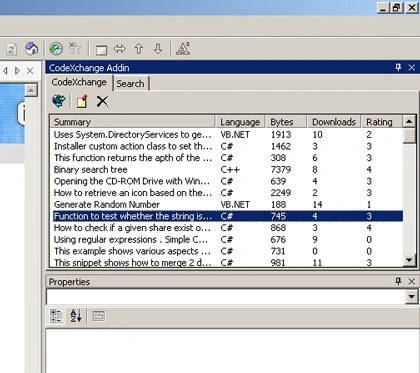Click the snippet list scrollbar thumb
Screen dimensions: 420x373
[x=409, y=136]
